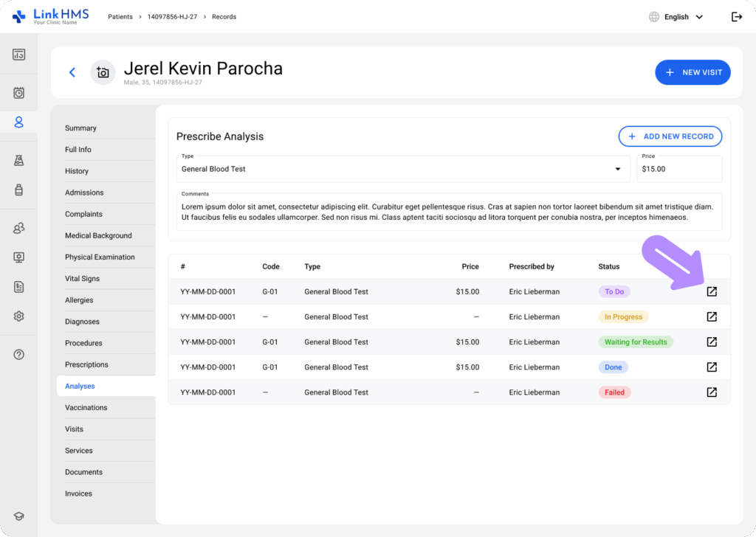Open the Done analysis record
The height and width of the screenshot is (537, 756).
tap(712, 367)
